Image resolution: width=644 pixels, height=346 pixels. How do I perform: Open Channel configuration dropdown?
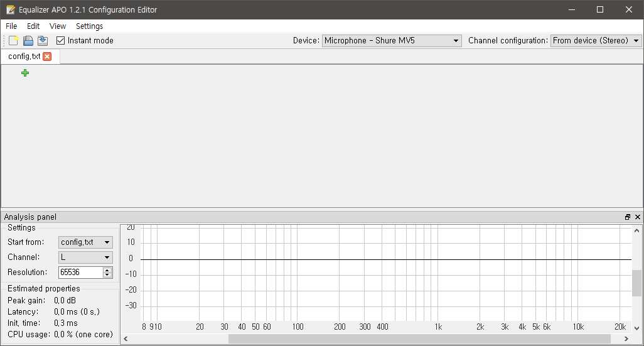pos(596,41)
